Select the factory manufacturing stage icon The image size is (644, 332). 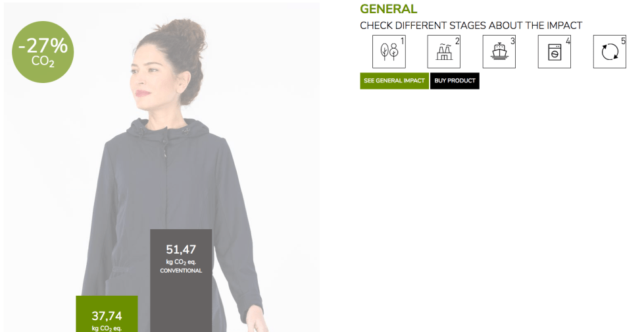pyautogui.click(x=444, y=51)
